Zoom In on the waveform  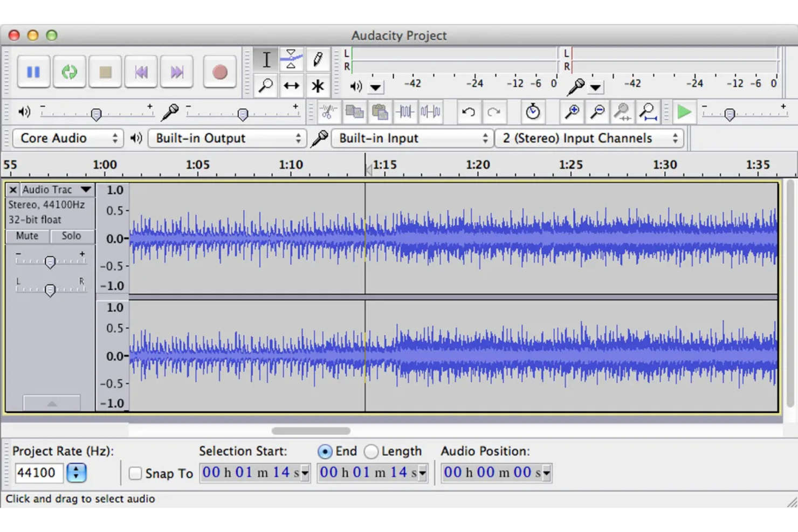pyautogui.click(x=572, y=112)
